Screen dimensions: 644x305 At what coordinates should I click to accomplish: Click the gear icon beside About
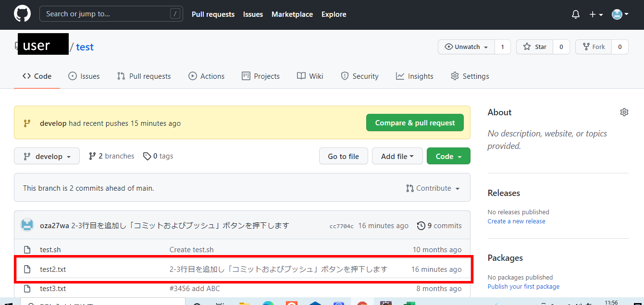(624, 112)
